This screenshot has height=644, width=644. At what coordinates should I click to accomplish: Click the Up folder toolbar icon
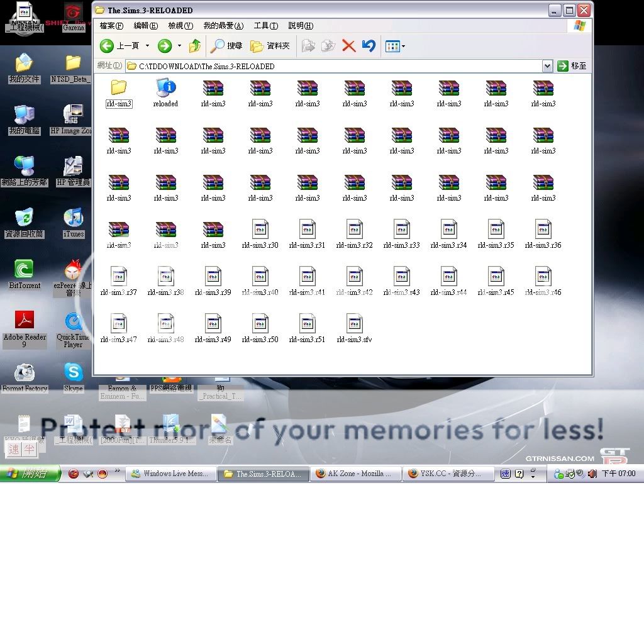coord(195,46)
